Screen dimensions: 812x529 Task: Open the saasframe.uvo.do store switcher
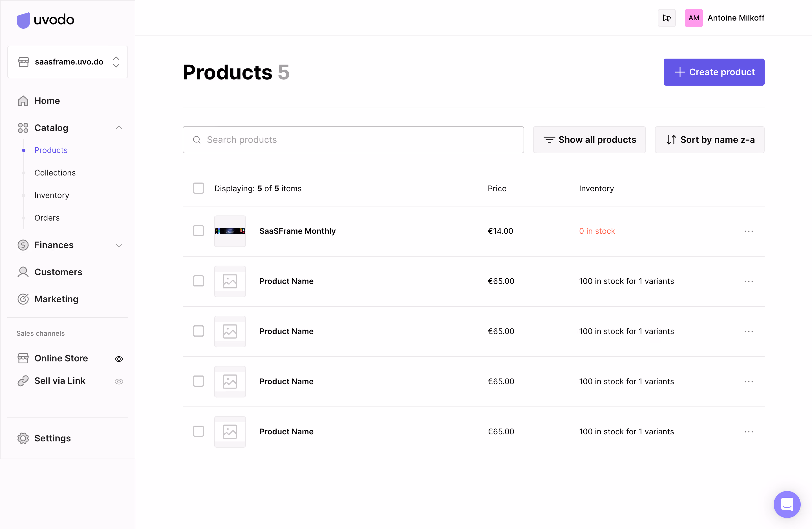(x=68, y=62)
